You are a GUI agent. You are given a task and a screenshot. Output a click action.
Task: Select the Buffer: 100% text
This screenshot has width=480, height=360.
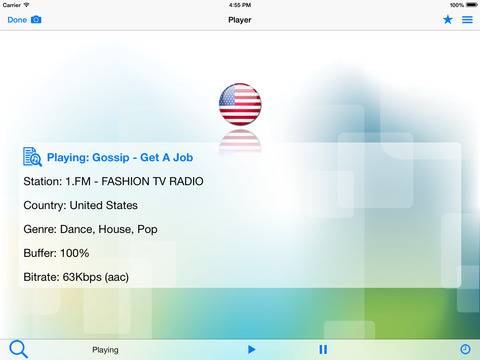(56, 253)
